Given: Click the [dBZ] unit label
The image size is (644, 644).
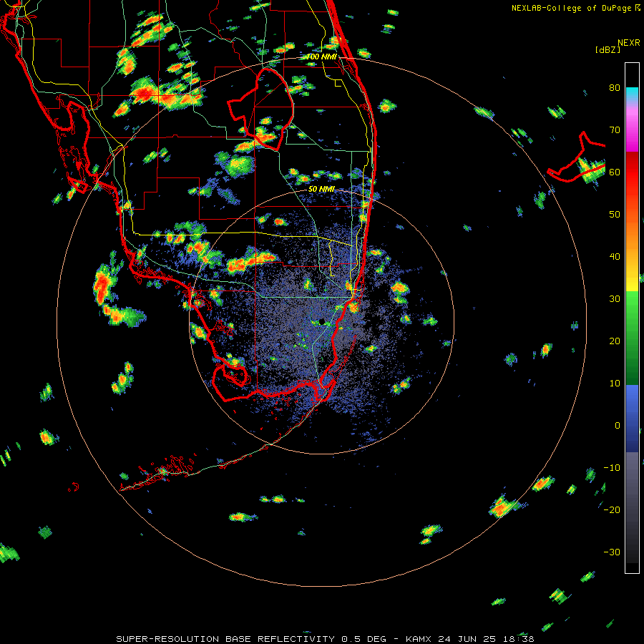Looking at the screenshot, I should pos(608,50).
